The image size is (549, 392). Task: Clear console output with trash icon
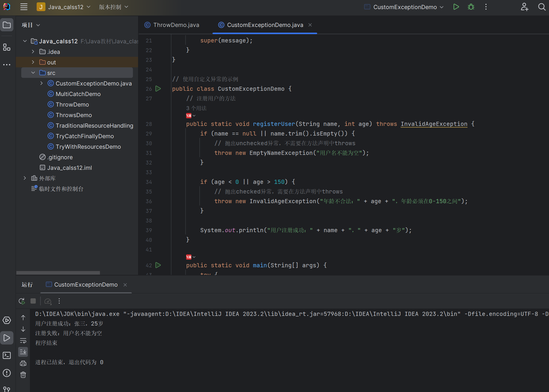(x=23, y=375)
